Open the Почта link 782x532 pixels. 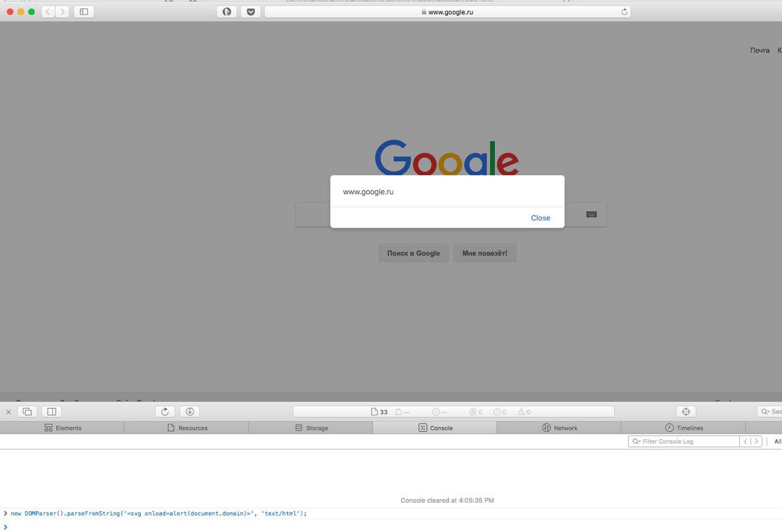tap(759, 50)
